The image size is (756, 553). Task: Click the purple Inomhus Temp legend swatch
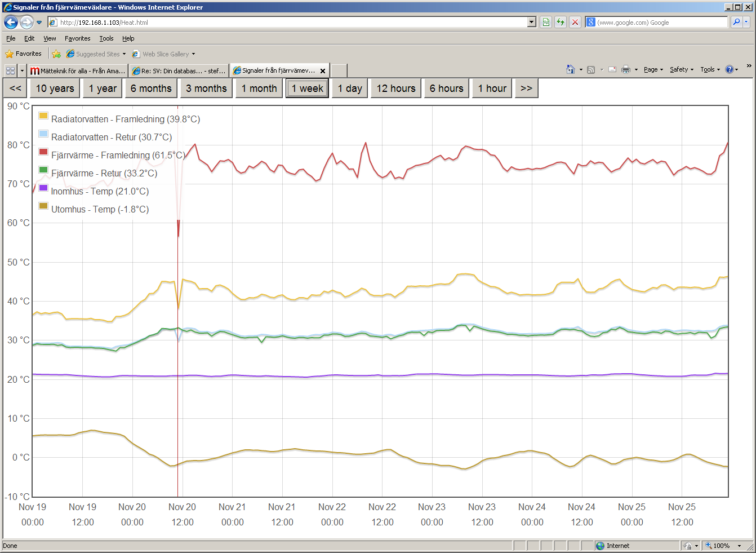(43, 188)
